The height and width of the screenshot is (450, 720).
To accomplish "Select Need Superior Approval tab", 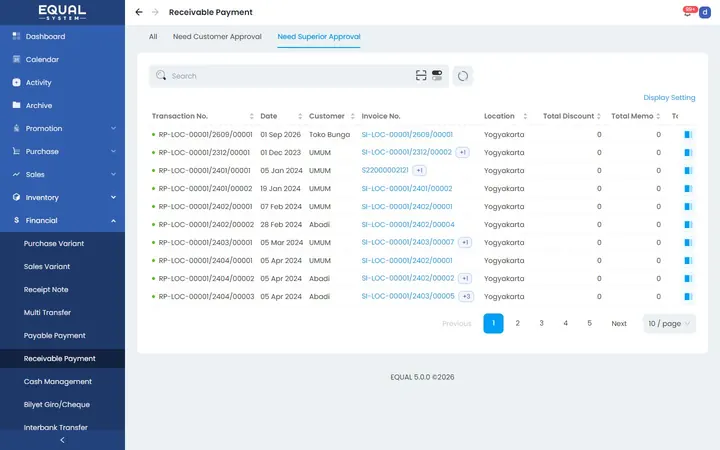I will coord(319,37).
